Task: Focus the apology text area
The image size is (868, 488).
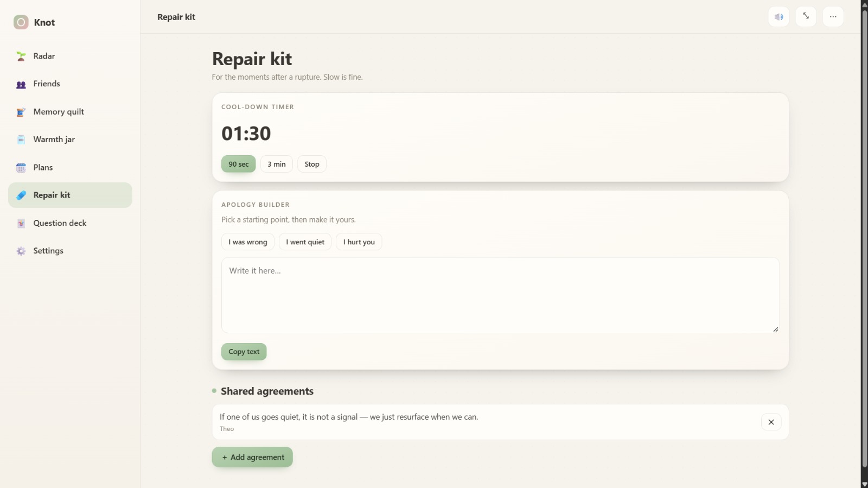Action: click(x=500, y=295)
